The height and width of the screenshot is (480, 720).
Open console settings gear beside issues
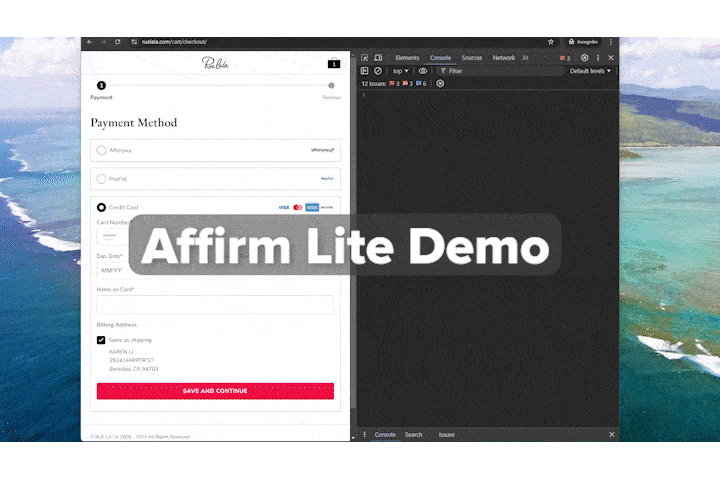coord(440,84)
